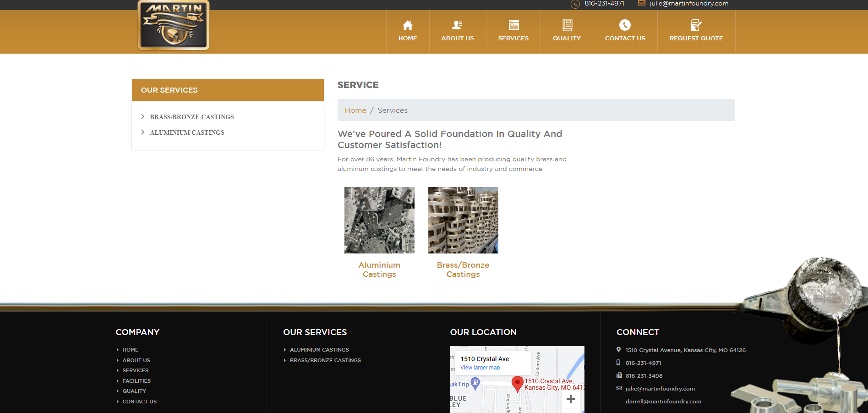
Task: Expand Aluminium Castings sidebar entry
Action: [x=187, y=132]
